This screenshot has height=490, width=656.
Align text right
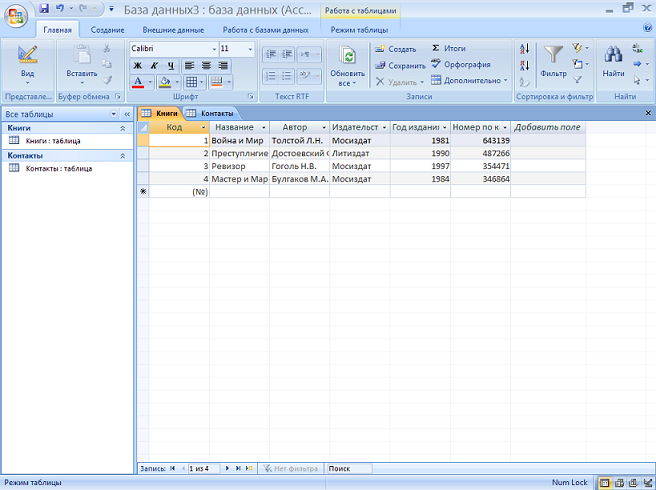click(x=223, y=66)
